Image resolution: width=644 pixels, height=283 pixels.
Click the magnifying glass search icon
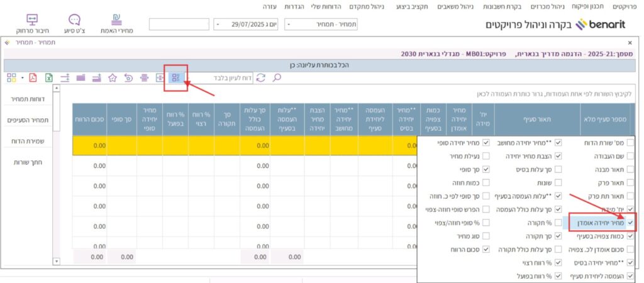[275, 78]
